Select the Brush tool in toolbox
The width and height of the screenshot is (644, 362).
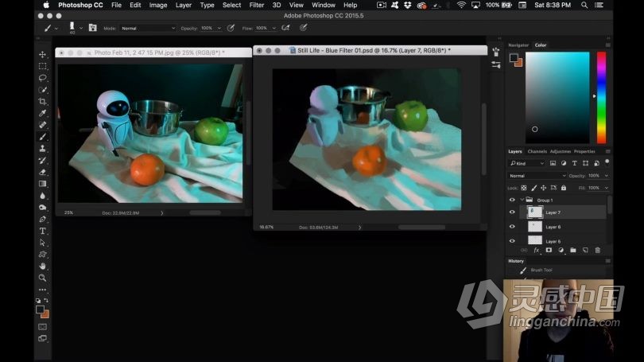click(42, 137)
